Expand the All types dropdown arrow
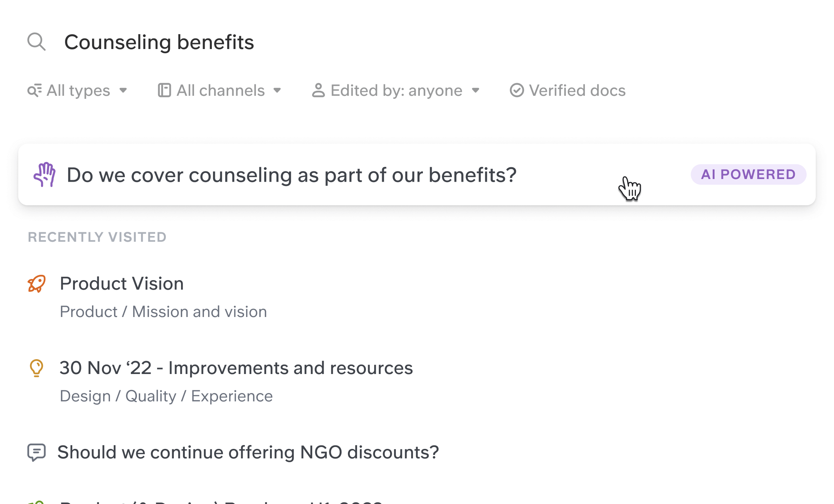Viewport: 834px width, 504px height. [x=123, y=90]
